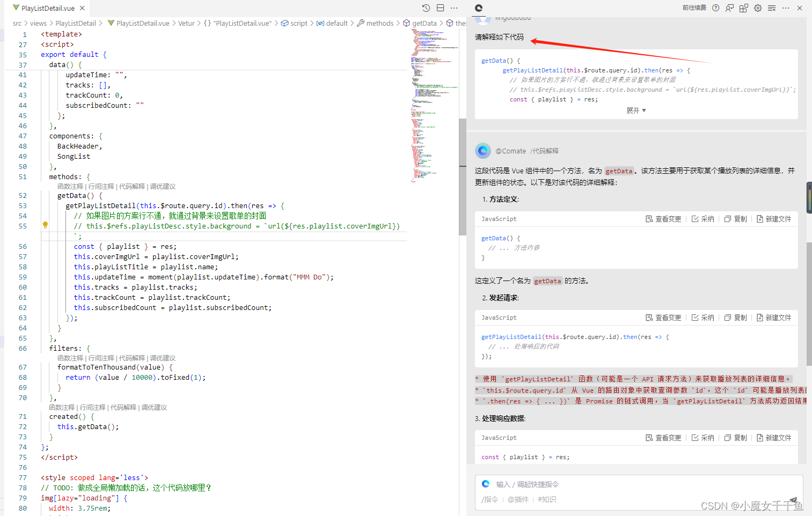Click the 请解释如下代码 prompt text
The height and width of the screenshot is (516, 812).
coord(499,37)
